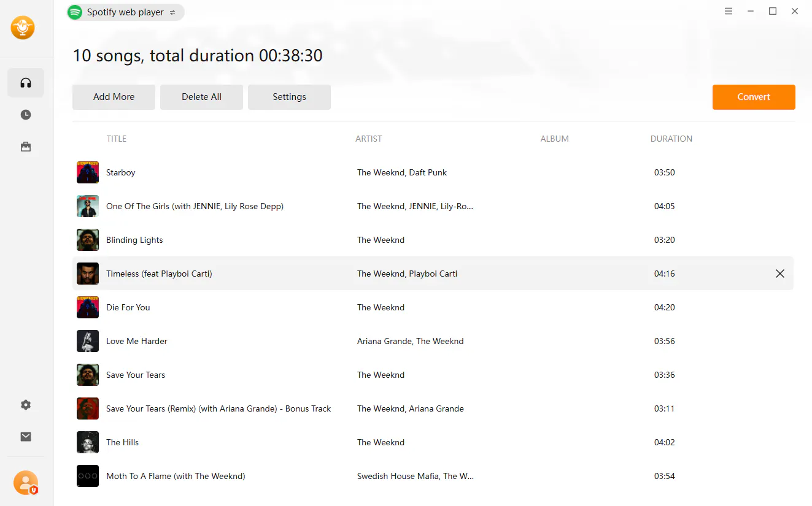The height and width of the screenshot is (506, 812).
Task: Click Delete All button
Action: tap(201, 97)
